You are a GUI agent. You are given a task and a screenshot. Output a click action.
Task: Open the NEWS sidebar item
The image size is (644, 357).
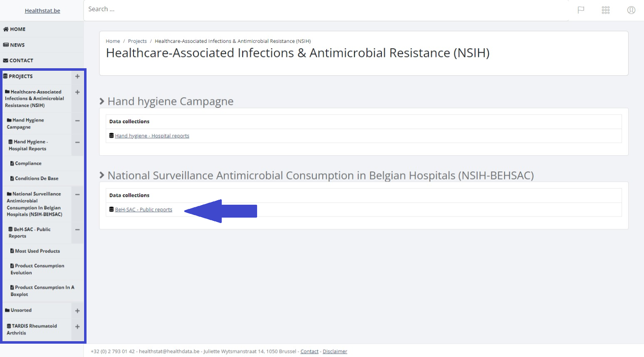click(x=14, y=45)
